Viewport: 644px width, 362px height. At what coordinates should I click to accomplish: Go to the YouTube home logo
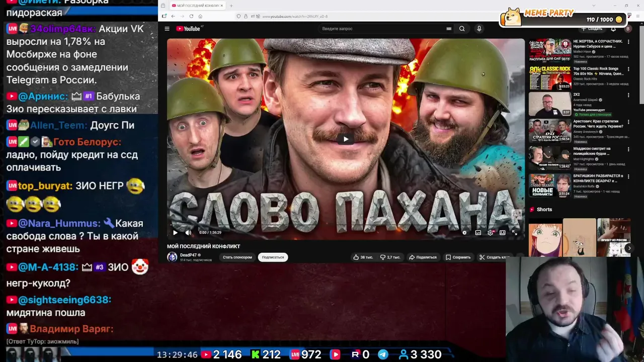189,29
